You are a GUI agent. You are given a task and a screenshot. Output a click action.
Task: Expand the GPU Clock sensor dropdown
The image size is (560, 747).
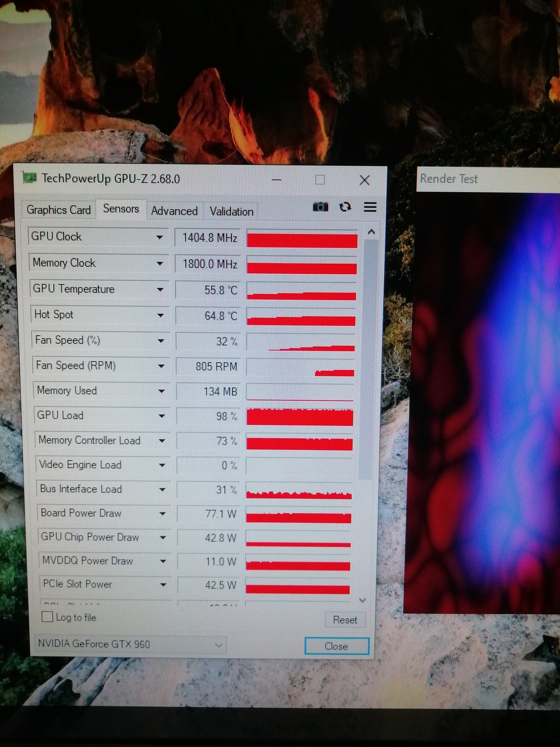159,237
